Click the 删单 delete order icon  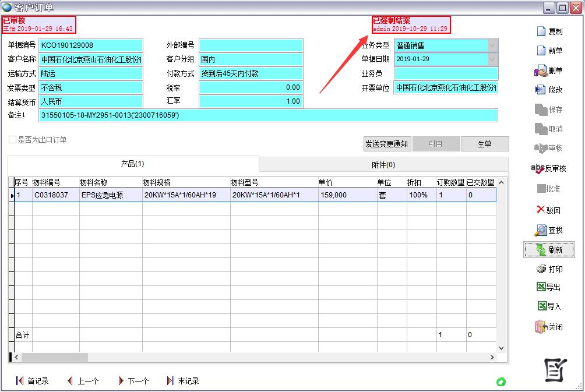point(541,71)
